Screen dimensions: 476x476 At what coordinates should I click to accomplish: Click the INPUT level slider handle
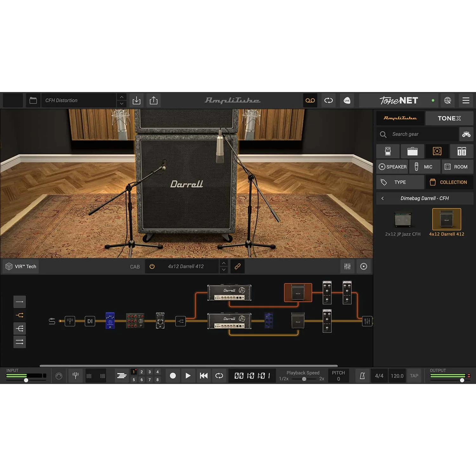pos(26,380)
